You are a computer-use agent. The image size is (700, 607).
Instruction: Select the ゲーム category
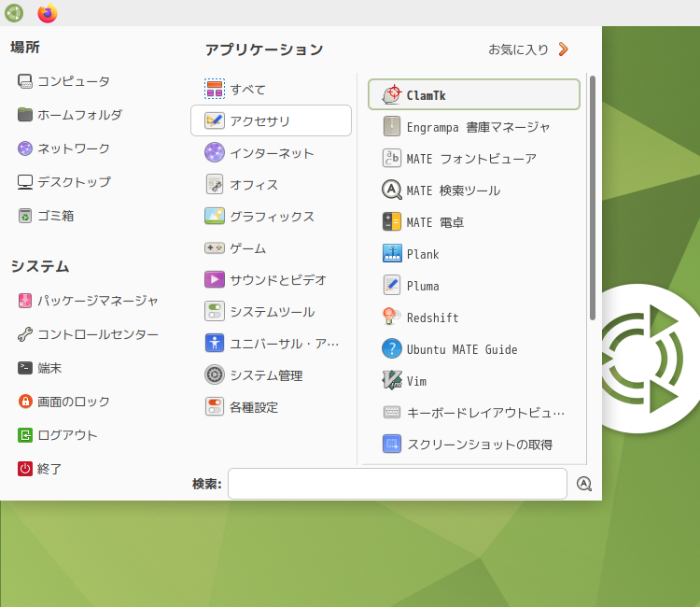point(271,247)
